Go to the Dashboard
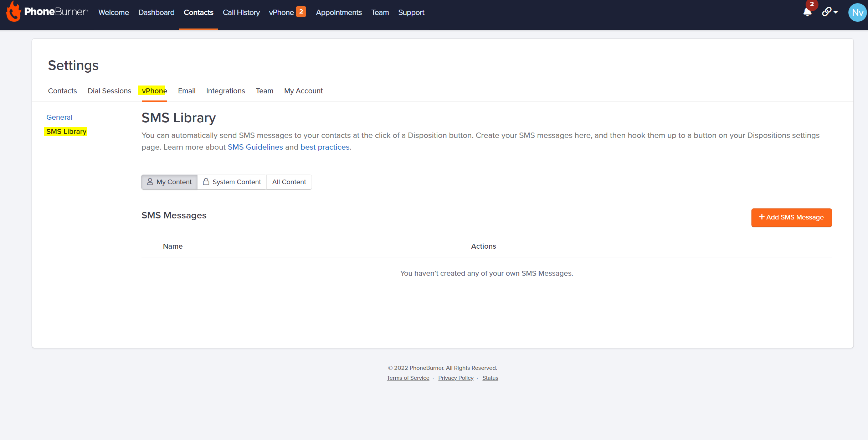The image size is (868, 440). tap(156, 12)
